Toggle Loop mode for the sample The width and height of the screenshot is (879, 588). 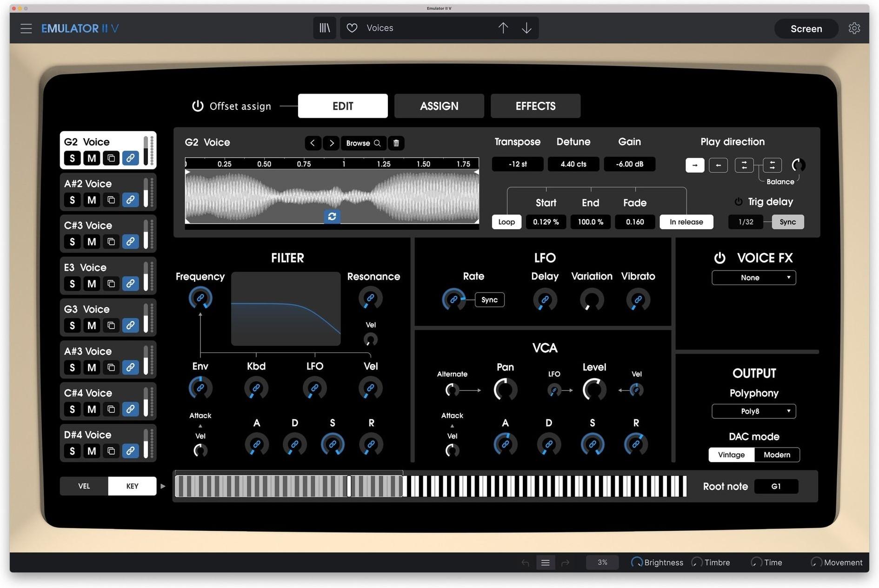point(506,222)
